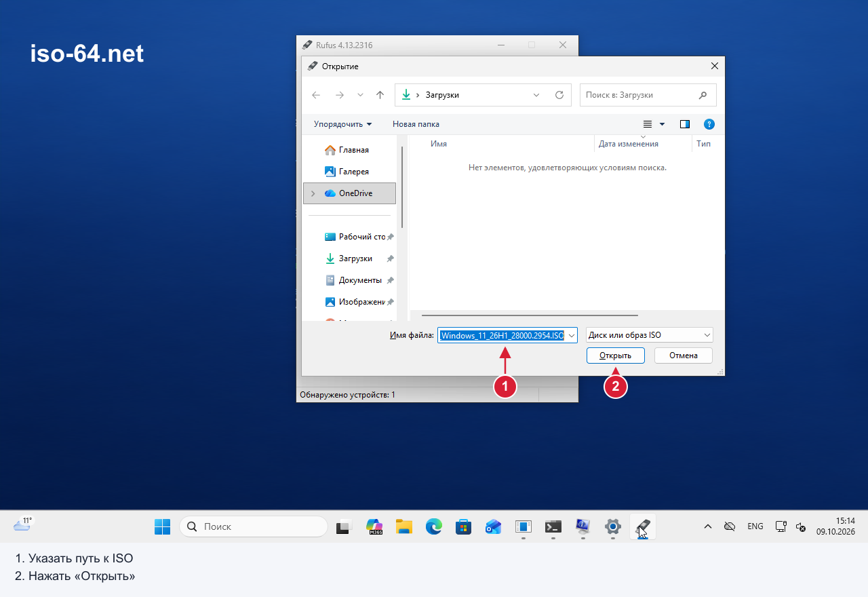Viewport: 868px width, 597px height.
Task: Toggle the preview pane icon
Action: pos(685,124)
